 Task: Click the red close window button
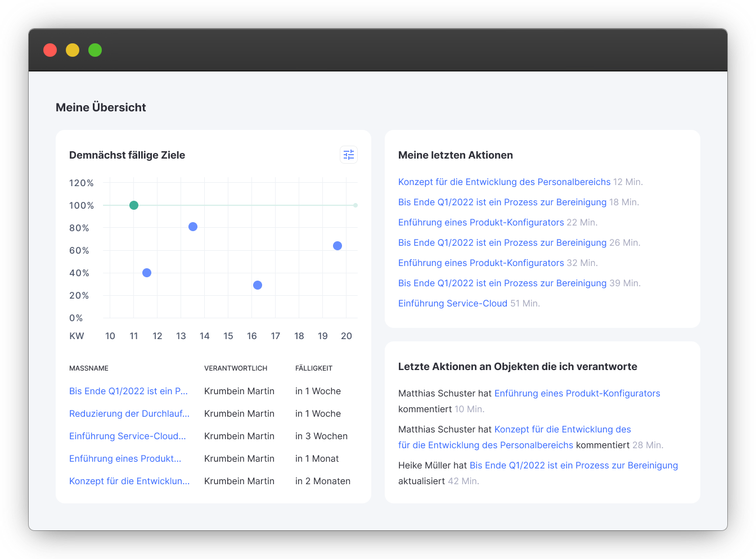tap(50, 50)
